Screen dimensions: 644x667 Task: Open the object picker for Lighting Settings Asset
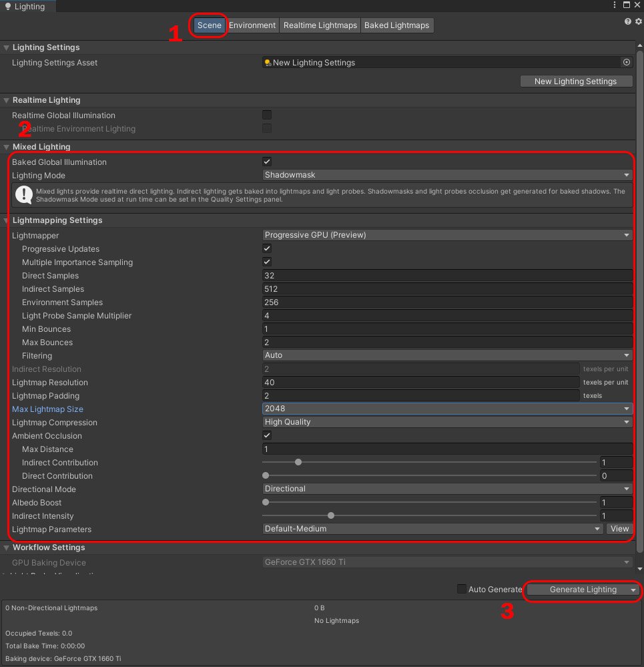click(626, 61)
